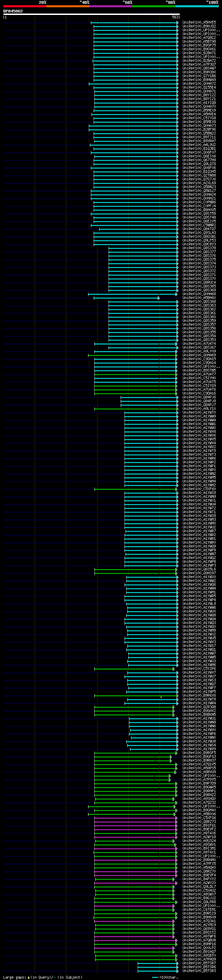Select the UniRef100_A7P3Q7 label
The width and height of the screenshot is (222, 980).
199,65
